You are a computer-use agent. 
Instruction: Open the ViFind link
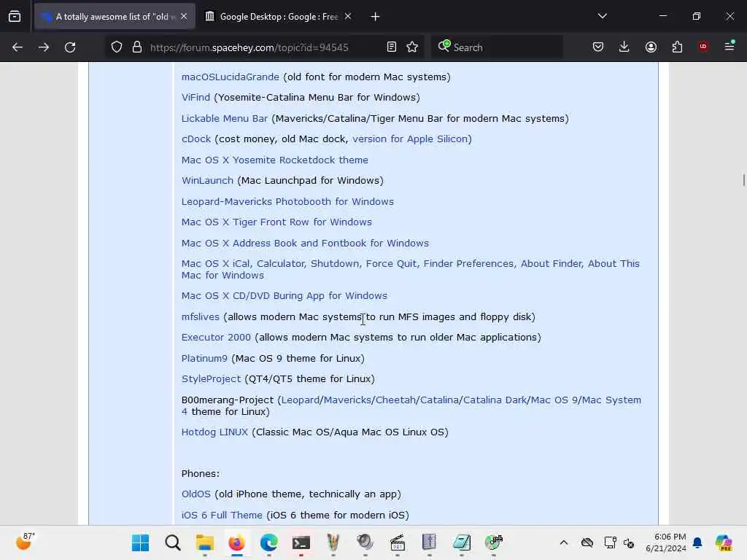(196, 98)
